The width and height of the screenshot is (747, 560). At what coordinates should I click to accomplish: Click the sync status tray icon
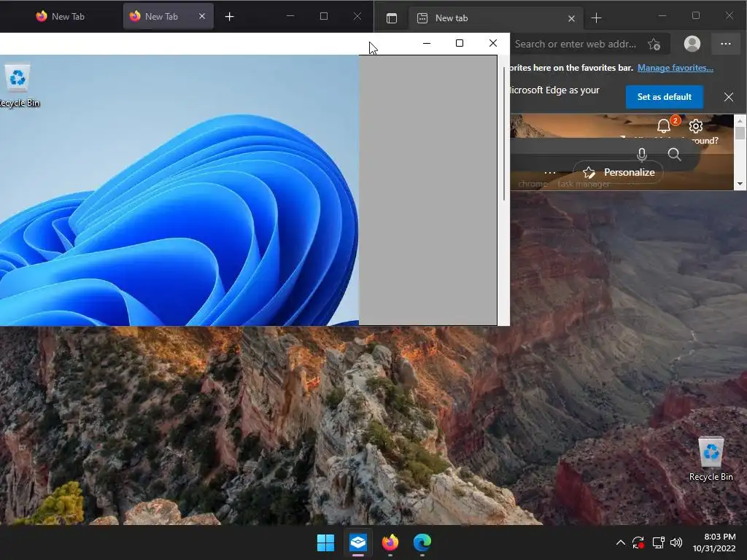pos(638,542)
